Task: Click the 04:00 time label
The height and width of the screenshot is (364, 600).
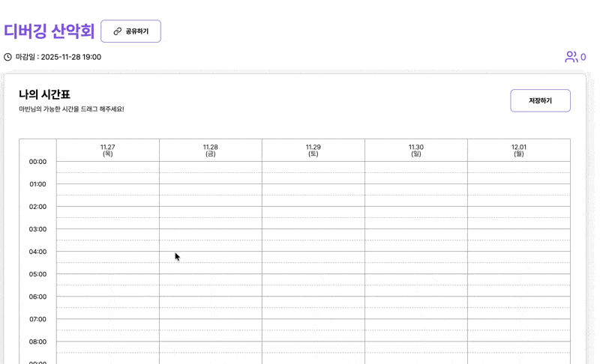Action: [x=37, y=252]
